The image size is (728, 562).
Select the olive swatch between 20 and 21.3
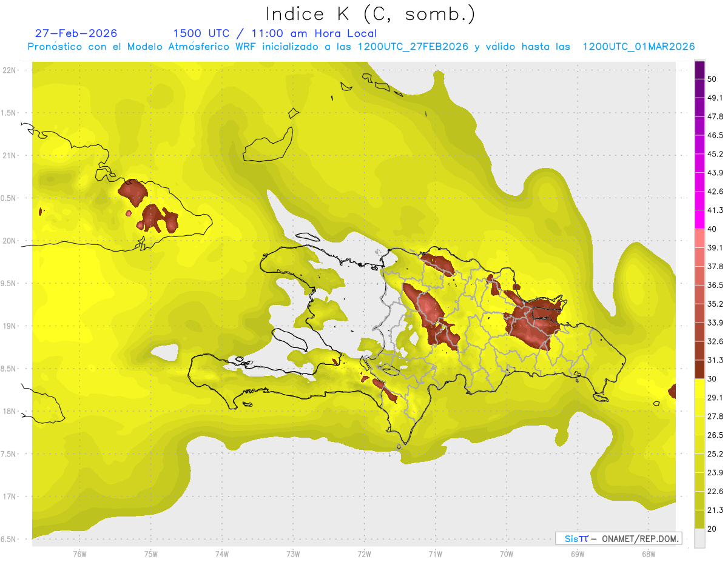tap(700, 519)
